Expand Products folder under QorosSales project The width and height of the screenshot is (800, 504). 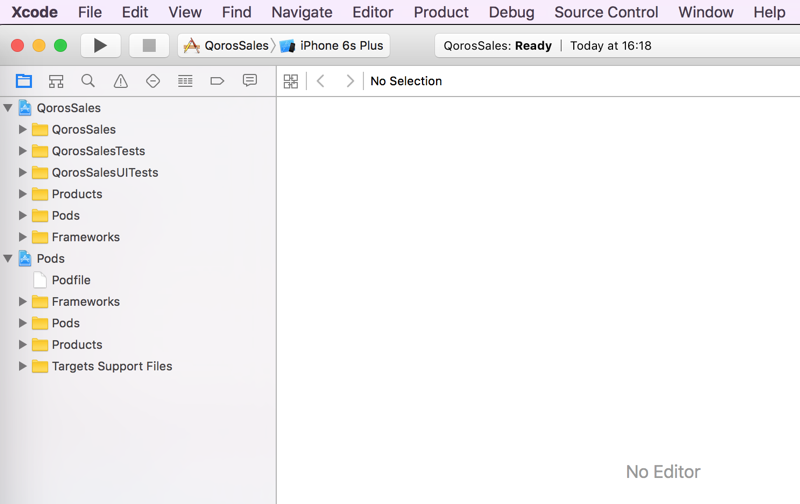tap(22, 194)
